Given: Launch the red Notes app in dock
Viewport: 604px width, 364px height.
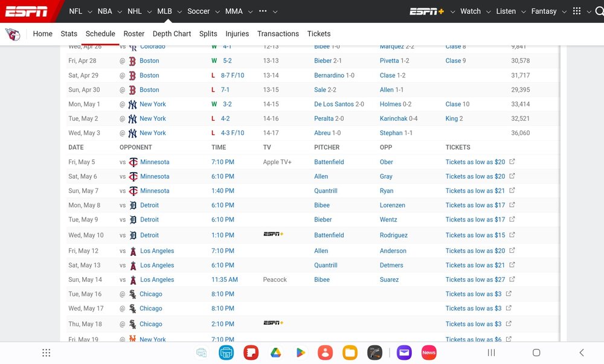Looking at the screenshot, I should click(251, 353).
